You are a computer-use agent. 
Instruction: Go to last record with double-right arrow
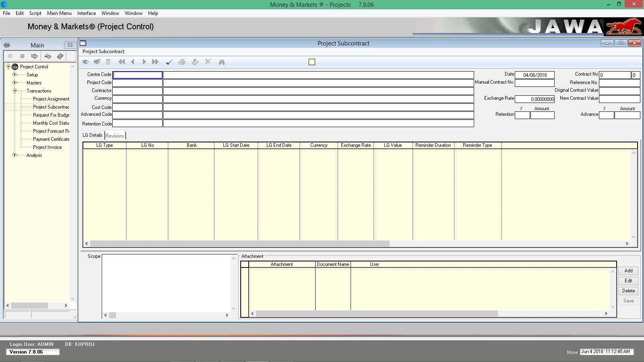tap(155, 62)
